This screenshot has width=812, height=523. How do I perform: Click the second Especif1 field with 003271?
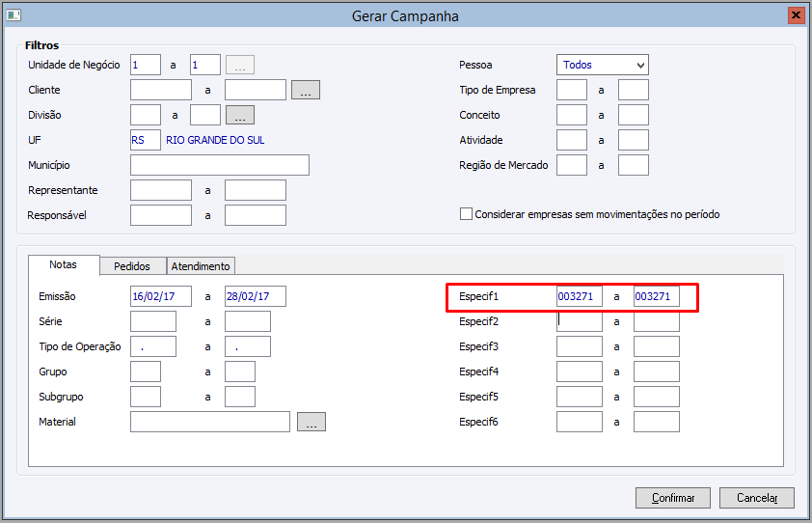(x=657, y=296)
